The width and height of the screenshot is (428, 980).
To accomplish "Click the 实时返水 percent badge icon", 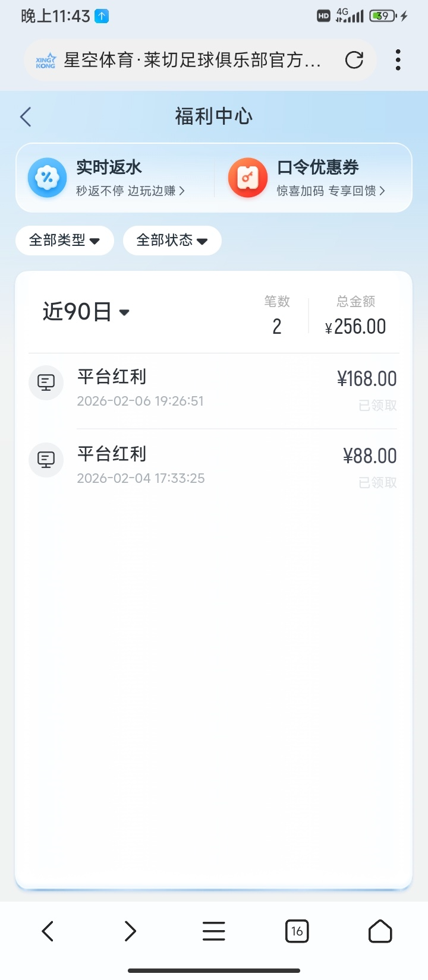I will 47,178.
